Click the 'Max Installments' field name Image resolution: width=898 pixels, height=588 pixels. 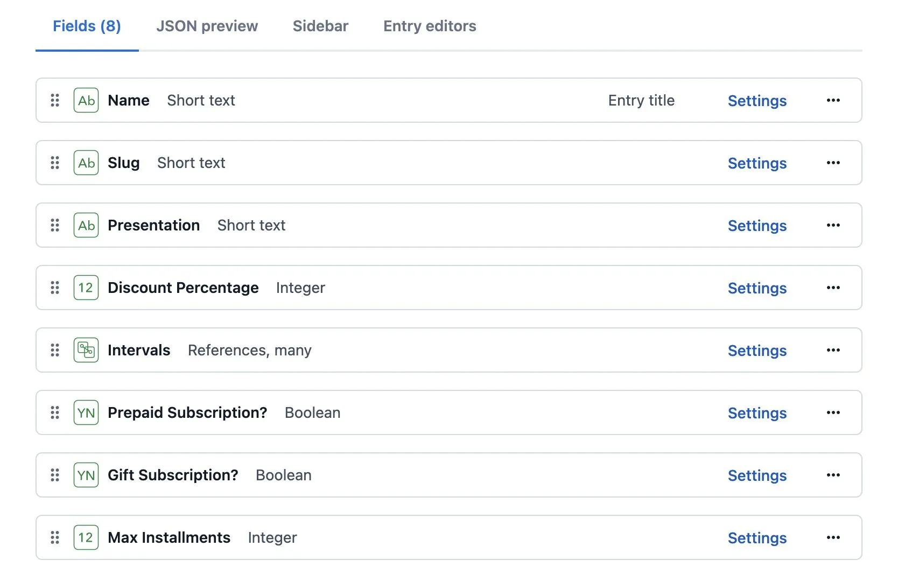point(169,537)
